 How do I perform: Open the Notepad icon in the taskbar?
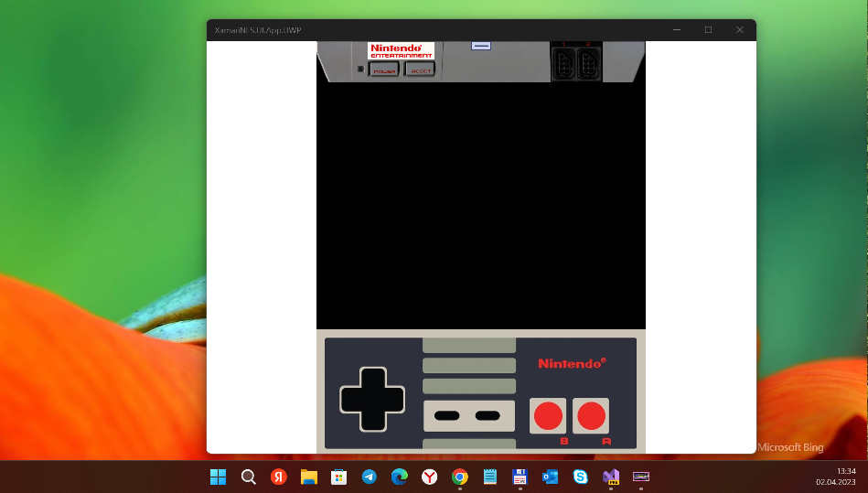pos(490,477)
